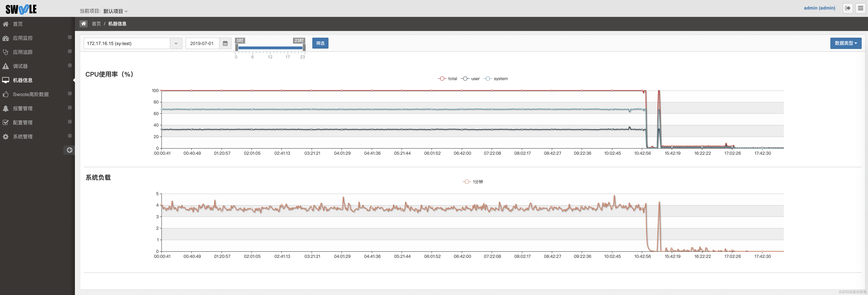The height and width of the screenshot is (295, 868).
Task: Expand the Swoole高阶数据 submenu plus icon
Action: point(70,93)
